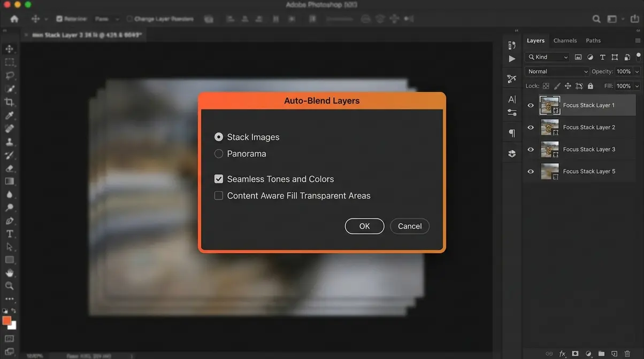The height and width of the screenshot is (359, 644).
Task: Select the Eraser tool
Action: tap(9, 168)
